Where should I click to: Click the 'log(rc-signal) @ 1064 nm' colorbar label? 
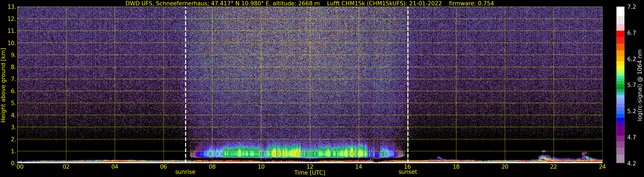(640, 85)
